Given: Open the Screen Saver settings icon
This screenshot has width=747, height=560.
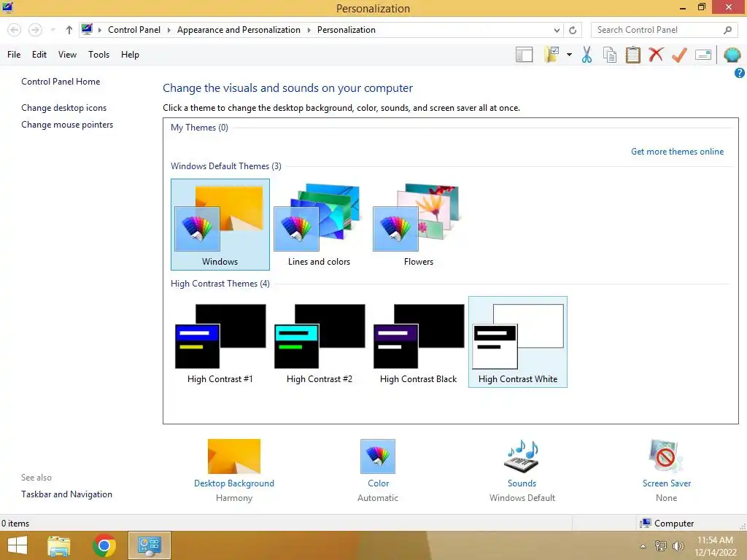Looking at the screenshot, I should click(x=666, y=456).
